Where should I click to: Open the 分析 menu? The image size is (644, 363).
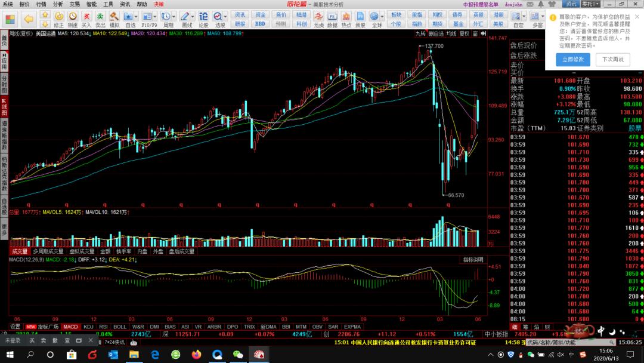(58, 4)
